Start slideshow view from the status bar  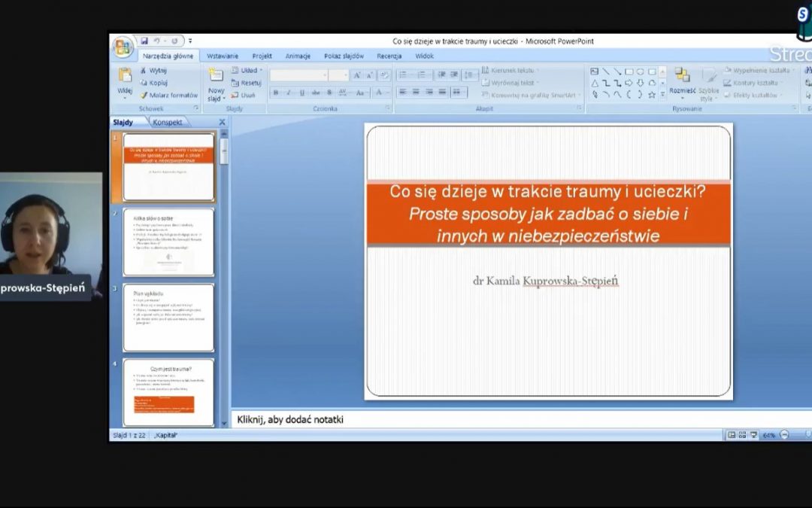tap(753, 435)
